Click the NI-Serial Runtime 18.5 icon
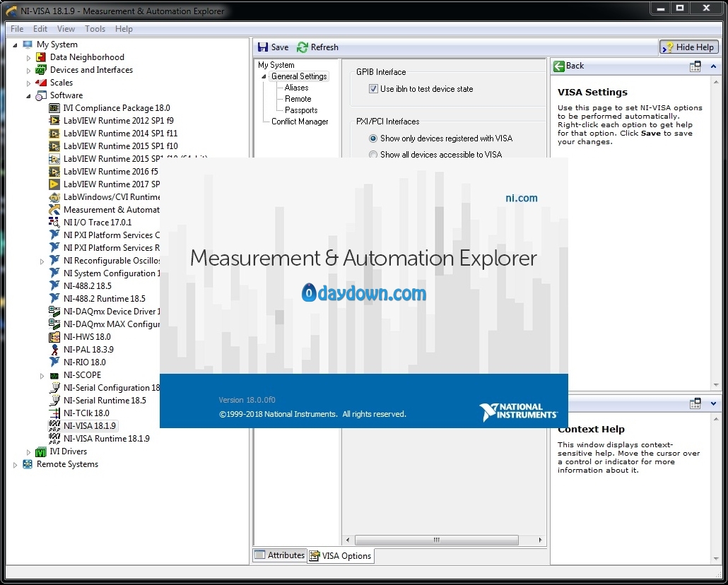The image size is (728, 585). (54, 400)
